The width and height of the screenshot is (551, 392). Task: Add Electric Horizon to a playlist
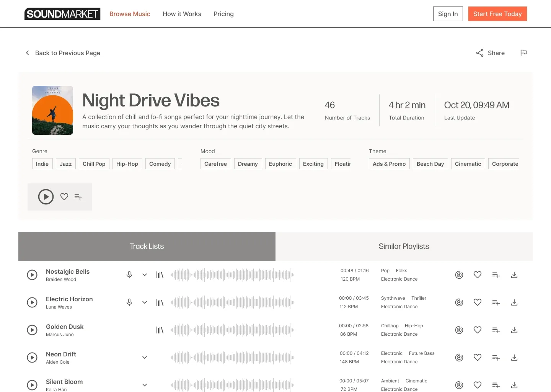[496, 302]
